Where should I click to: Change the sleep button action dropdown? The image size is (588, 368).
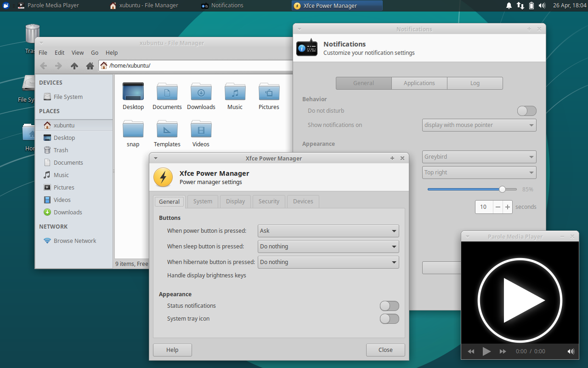[x=328, y=246]
